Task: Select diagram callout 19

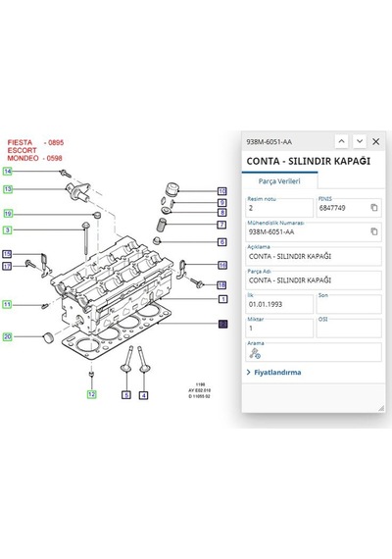Action: (x=8, y=214)
